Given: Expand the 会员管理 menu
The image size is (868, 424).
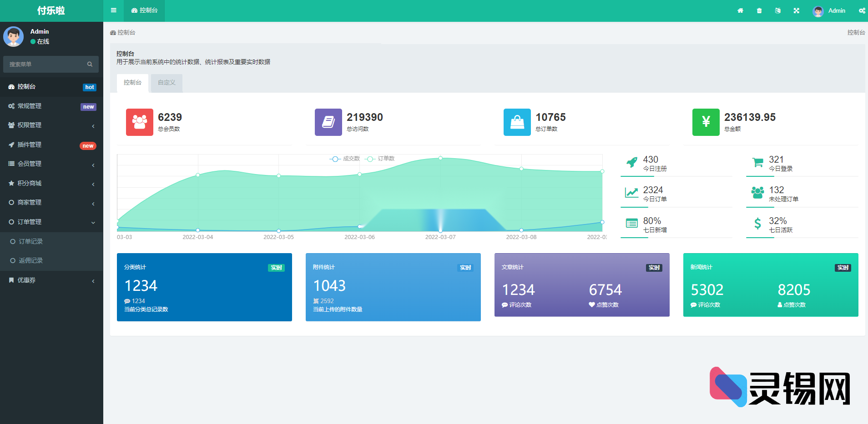Looking at the screenshot, I should tap(51, 164).
